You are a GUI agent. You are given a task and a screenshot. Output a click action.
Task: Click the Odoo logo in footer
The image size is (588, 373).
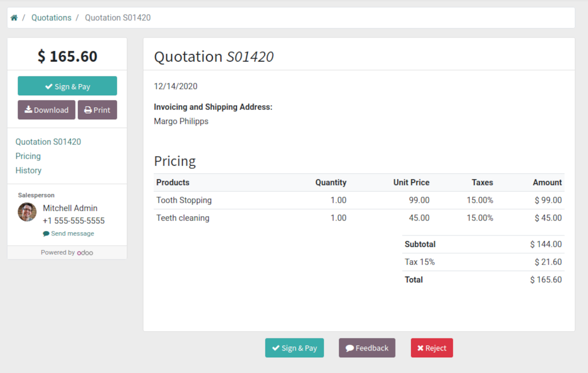click(x=85, y=253)
